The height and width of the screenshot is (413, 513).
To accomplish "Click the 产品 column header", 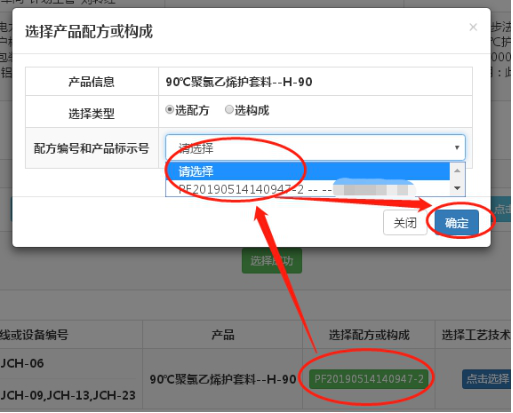I will (223, 335).
